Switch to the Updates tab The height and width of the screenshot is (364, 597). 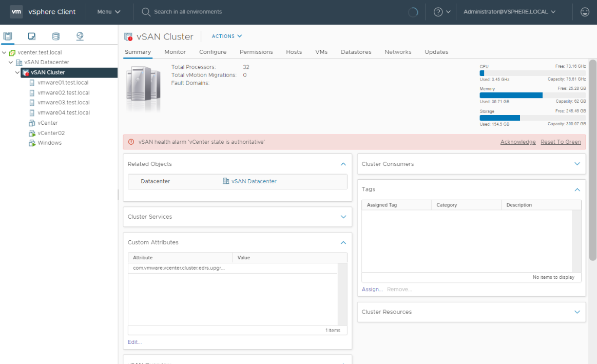pyautogui.click(x=436, y=52)
